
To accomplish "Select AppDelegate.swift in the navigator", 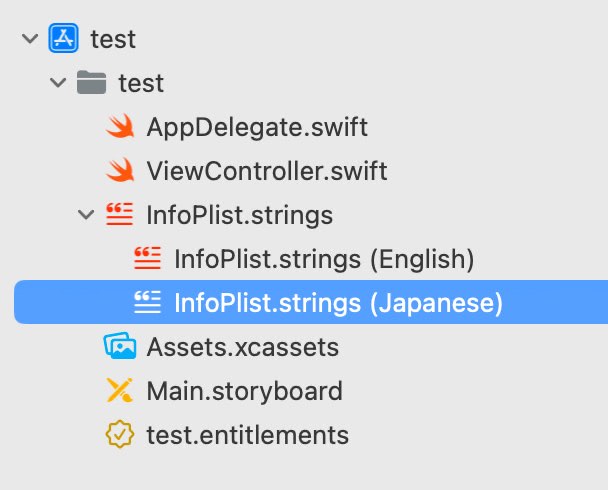I will (x=257, y=127).
